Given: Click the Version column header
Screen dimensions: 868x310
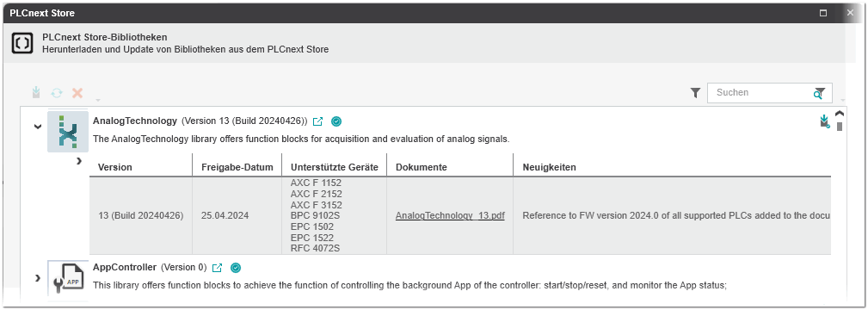Looking at the screenshot, I should click(115, 167).
